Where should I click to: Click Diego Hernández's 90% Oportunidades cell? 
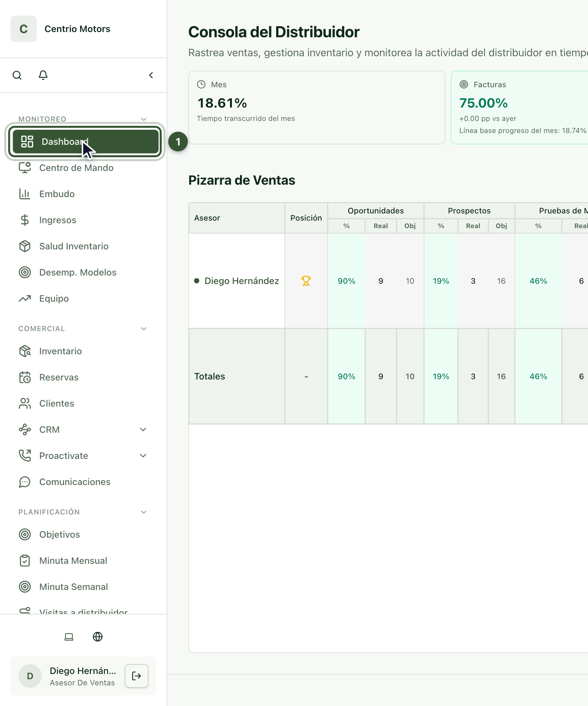click(346, 281)
